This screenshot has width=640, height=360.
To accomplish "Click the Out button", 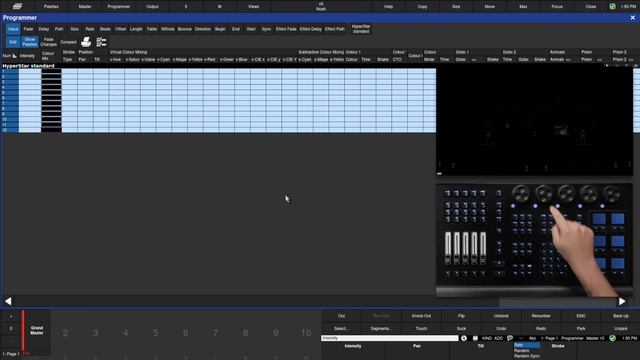I will pyautogui.click(x=341, y=316).
